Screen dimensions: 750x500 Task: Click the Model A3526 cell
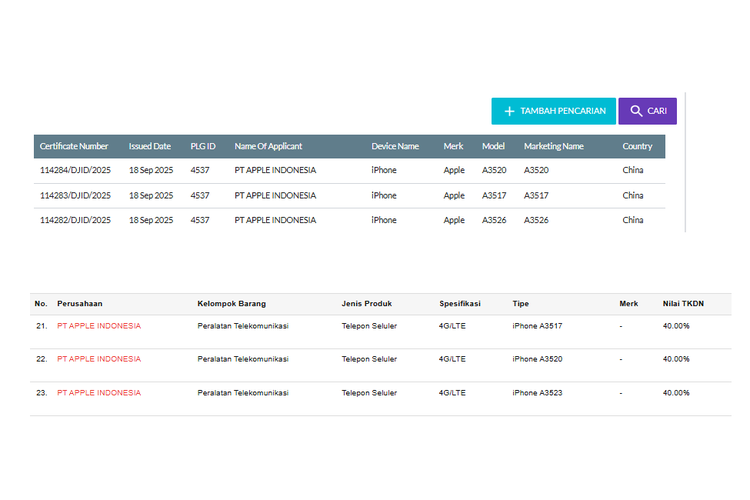coord(494,220)
